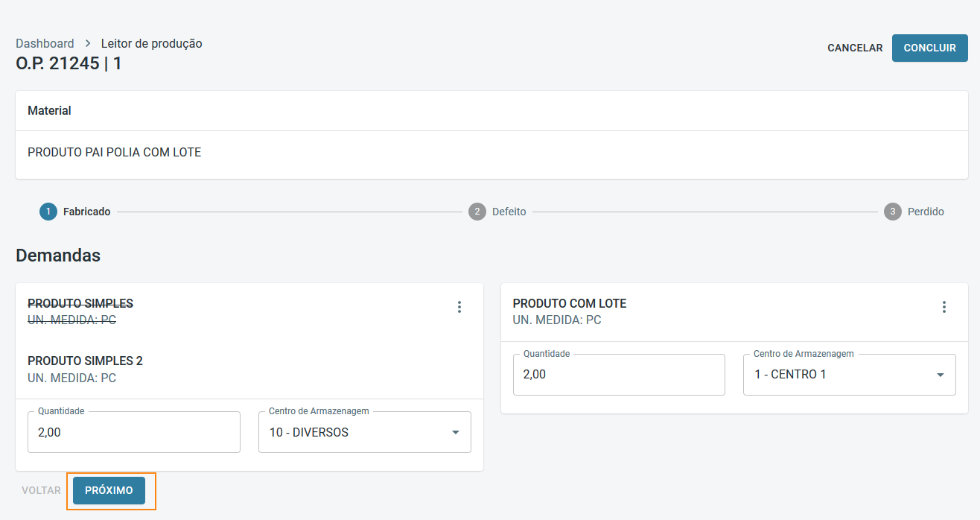Focus the Quantidade field for PRODUTO COM LOTE
This screenshot has width=980, height=520.
618,375
